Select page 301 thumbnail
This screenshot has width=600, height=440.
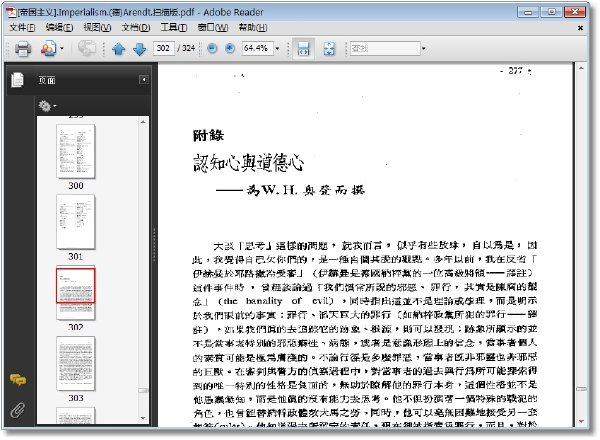[75, 222]
